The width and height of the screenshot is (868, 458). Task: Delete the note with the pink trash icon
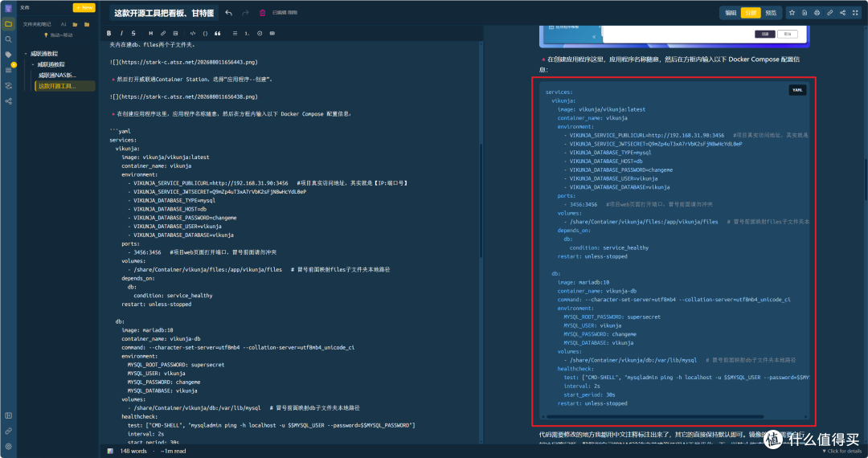click(x=262, y=13)
